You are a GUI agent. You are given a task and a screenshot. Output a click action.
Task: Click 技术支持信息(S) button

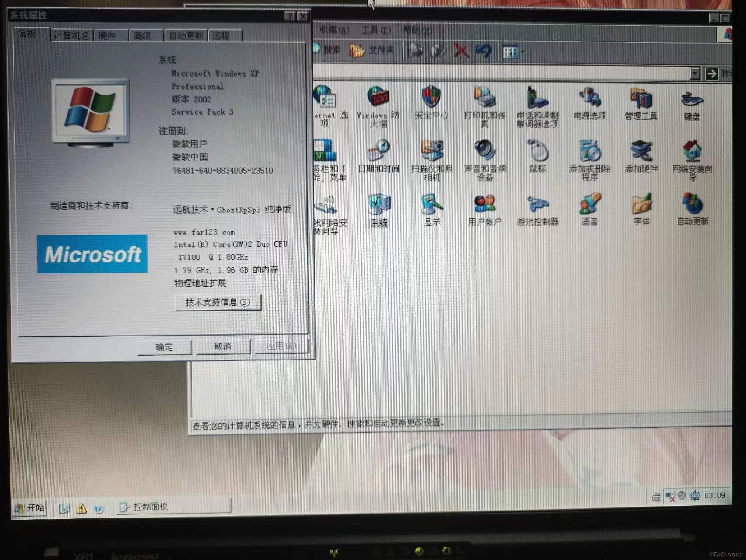click(218, 302)
